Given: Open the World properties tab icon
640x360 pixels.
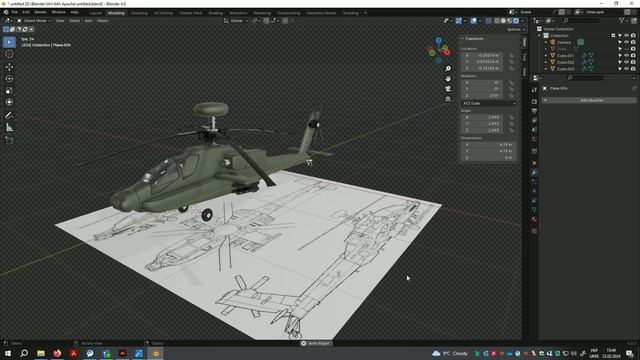Looking at the screenshot, I should coord(534,139).
